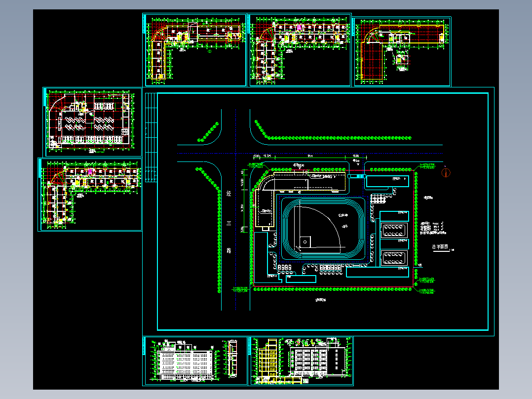
Task: Select the roof plan sheet with empty red grid
Action: pyautogui.click(x=402, y=51)
